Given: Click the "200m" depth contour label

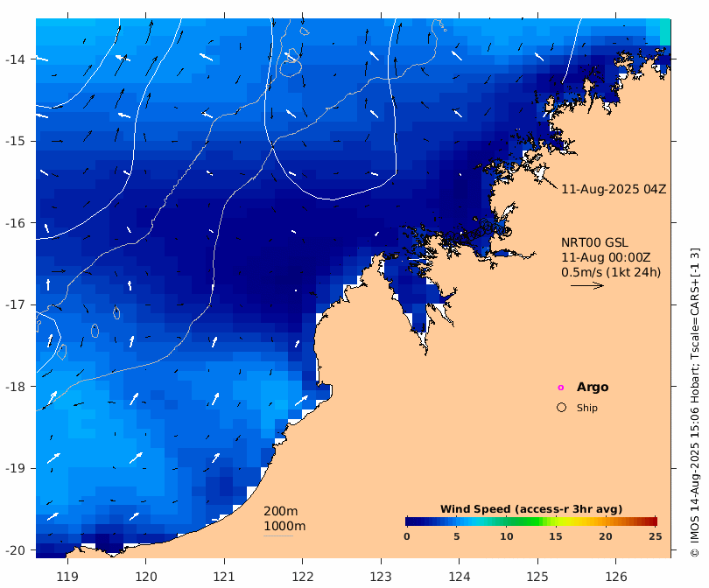Looking at the screenshot, I should pyautogui.click(x=280, y=511).
